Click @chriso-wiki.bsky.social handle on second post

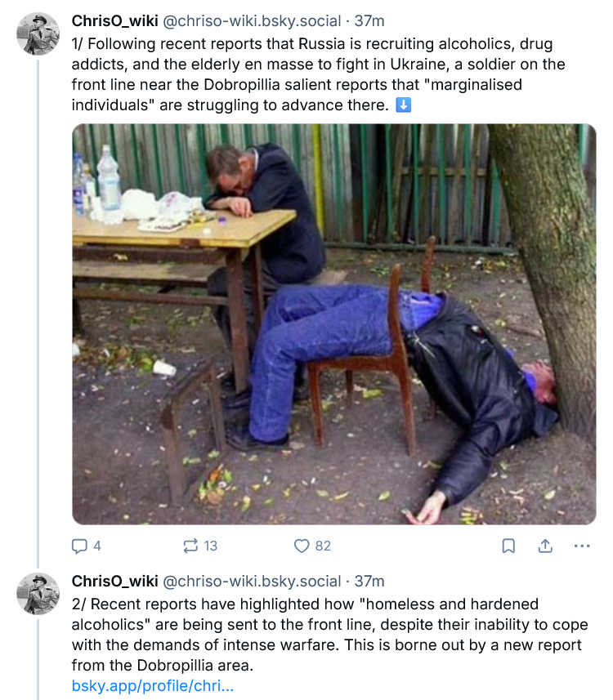[252, 582]
